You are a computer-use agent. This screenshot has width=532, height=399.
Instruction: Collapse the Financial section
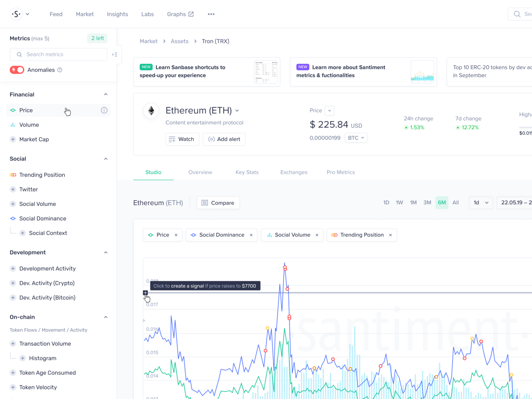tap(106, 94)
